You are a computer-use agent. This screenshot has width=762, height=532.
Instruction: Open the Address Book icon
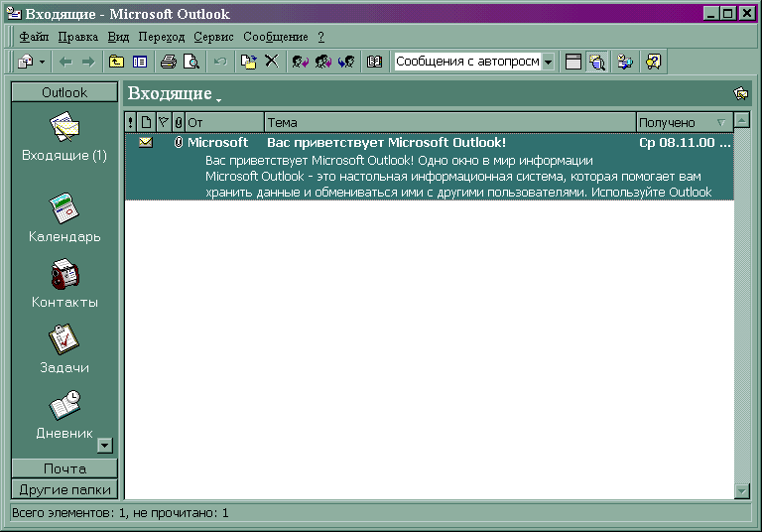(375, 62)
